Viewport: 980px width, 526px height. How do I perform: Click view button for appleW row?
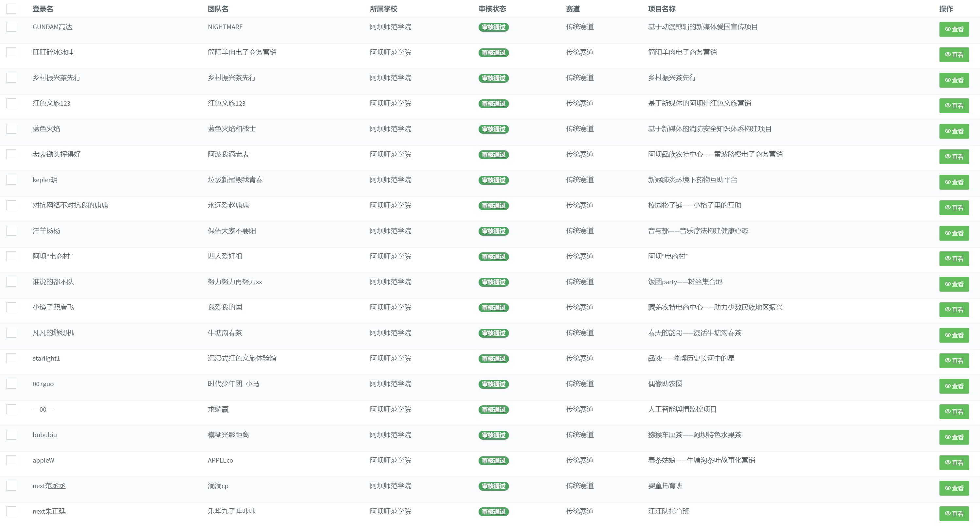[954, 463]
